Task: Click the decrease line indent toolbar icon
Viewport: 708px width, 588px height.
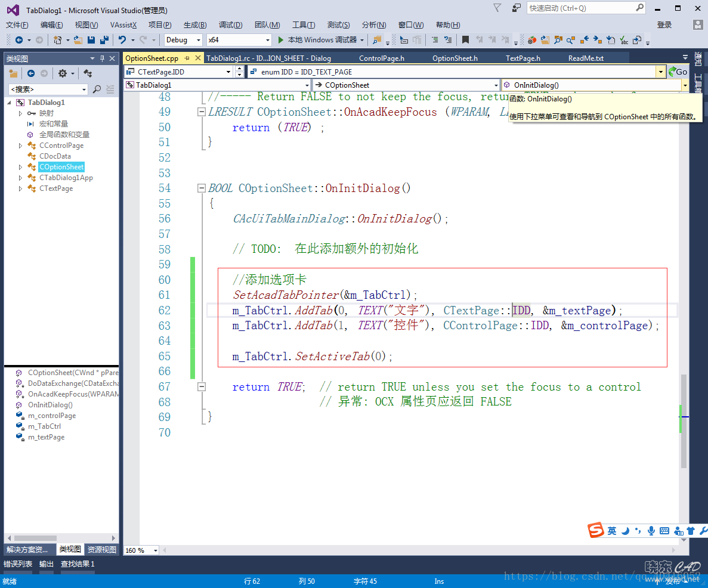Action: [x=435, y=40]
